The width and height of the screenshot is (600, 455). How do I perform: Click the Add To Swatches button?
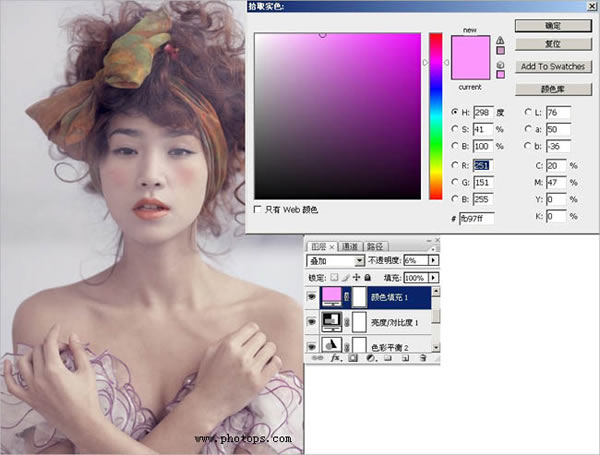coord(553,66)
